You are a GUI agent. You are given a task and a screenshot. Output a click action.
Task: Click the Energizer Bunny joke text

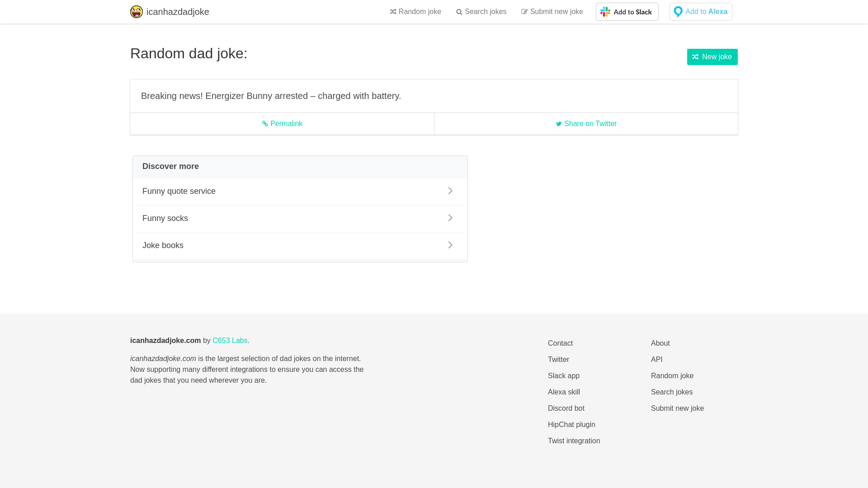coord(271,96)
